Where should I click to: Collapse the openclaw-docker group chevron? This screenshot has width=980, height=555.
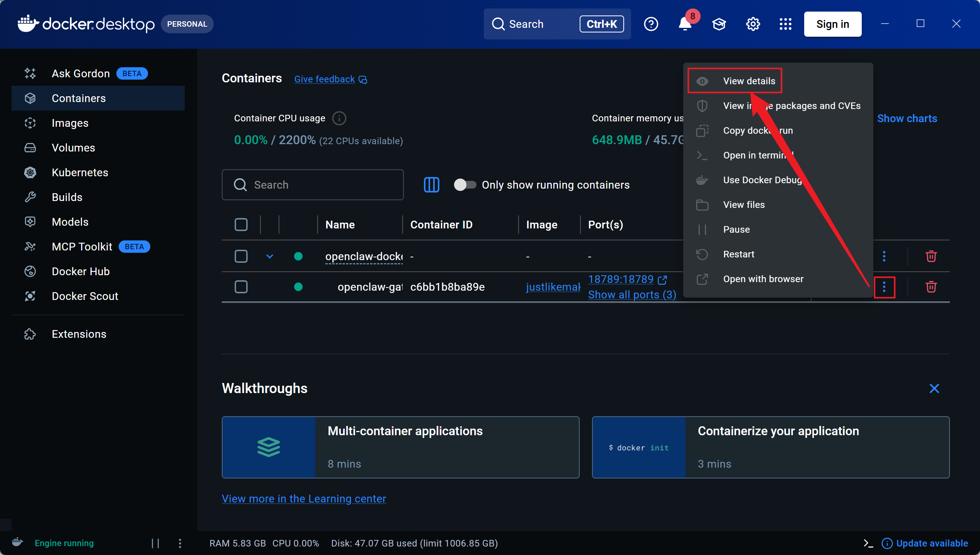coord(270,256)
